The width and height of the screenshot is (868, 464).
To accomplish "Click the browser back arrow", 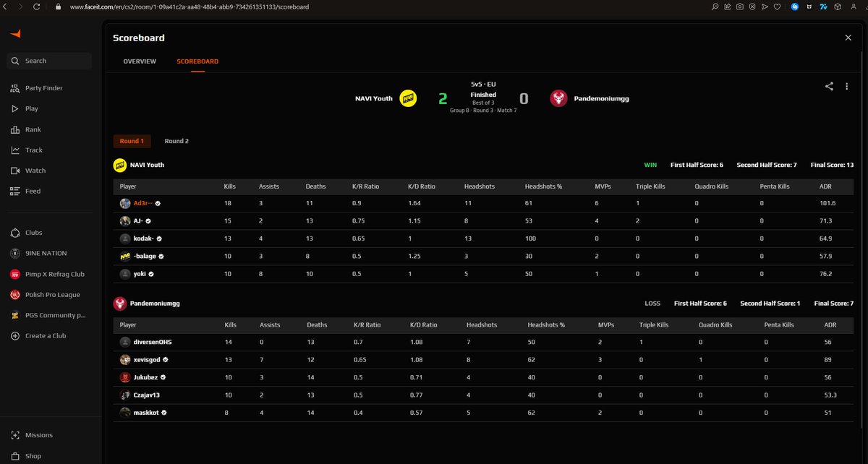I will pyautogui.click(x=7, y=7).
